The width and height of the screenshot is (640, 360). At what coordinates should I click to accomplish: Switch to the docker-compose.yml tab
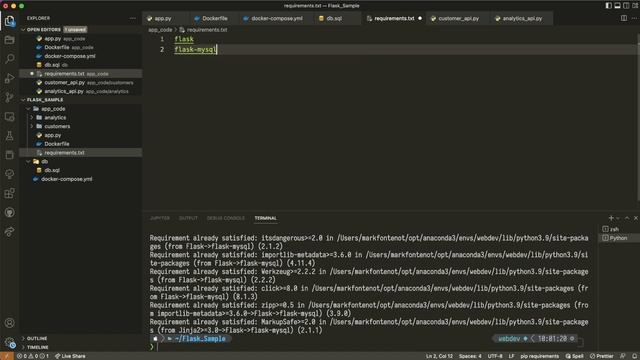point(277,18)
